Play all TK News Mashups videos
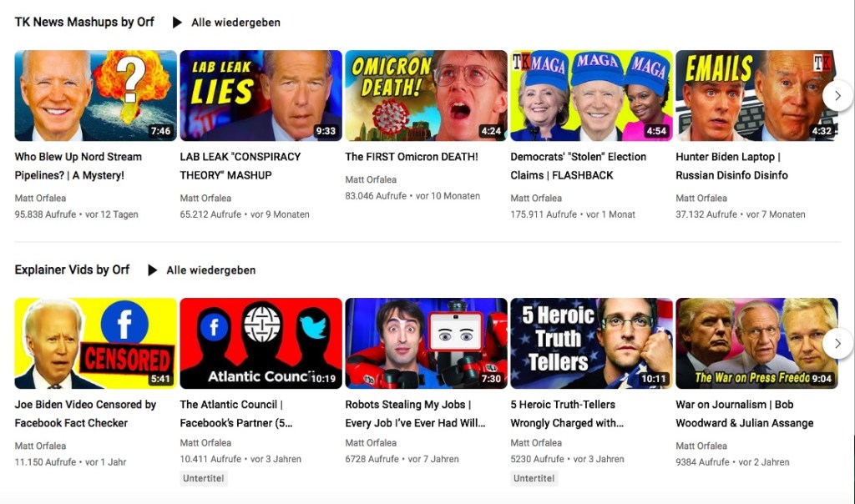Screen dimensions: 855x504 point(235,23)
